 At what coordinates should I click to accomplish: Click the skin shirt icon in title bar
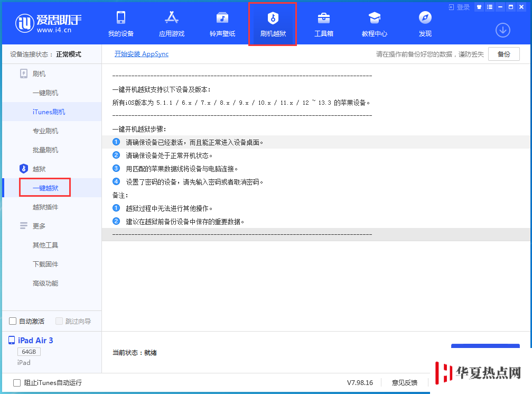[x=479, y=7]
